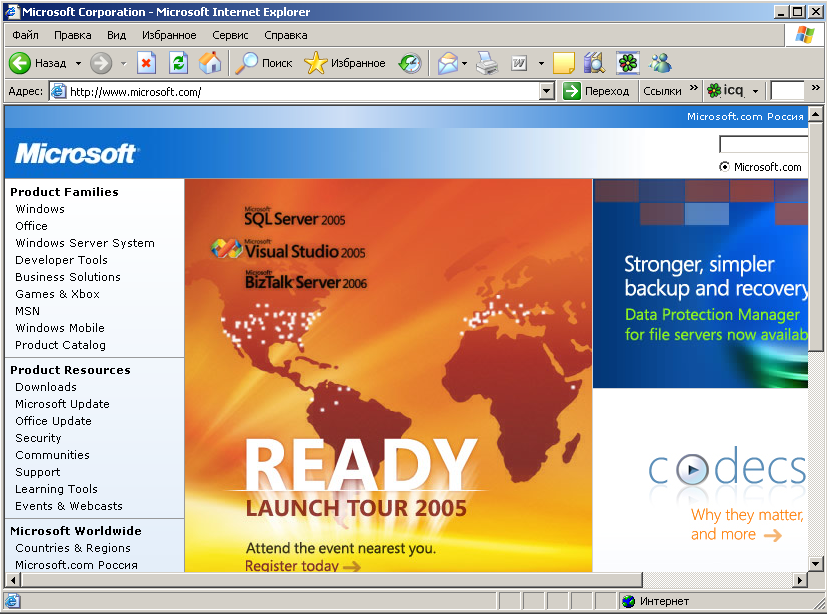
Task: Click the Windows flag logo throbber
Action: [x=805, y=35]
